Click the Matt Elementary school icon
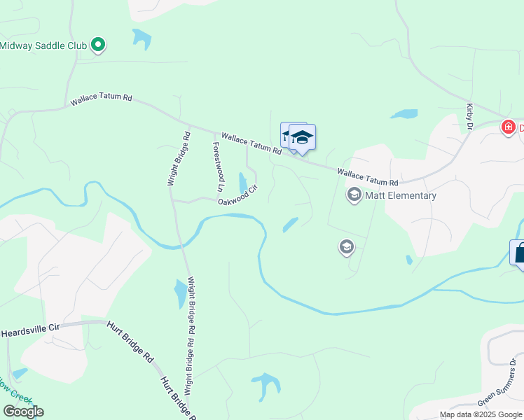This screenshot has width=524, height=420. coord(354,195)
